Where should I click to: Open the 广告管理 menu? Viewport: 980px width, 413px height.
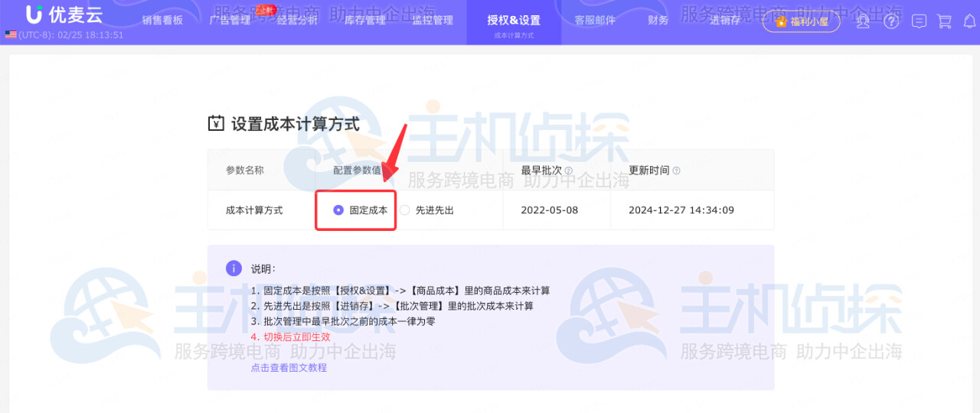pos(230,21)
